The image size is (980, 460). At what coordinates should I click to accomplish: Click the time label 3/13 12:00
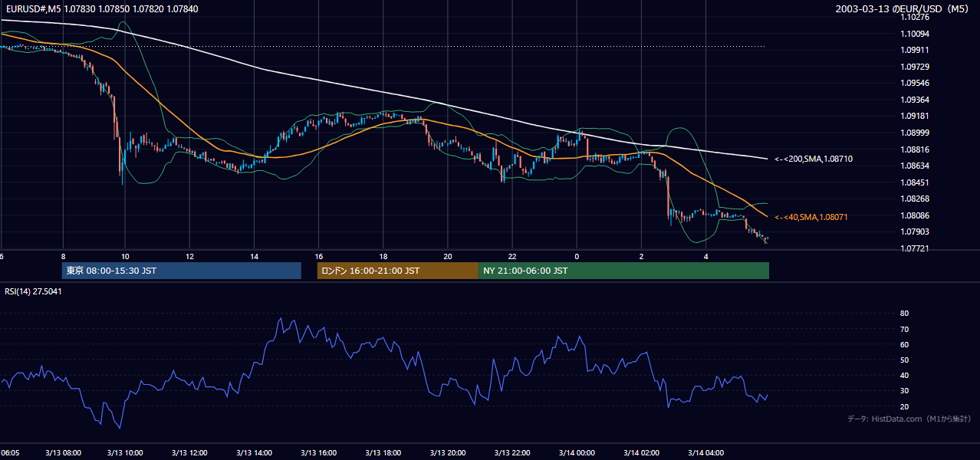[191, 452]
